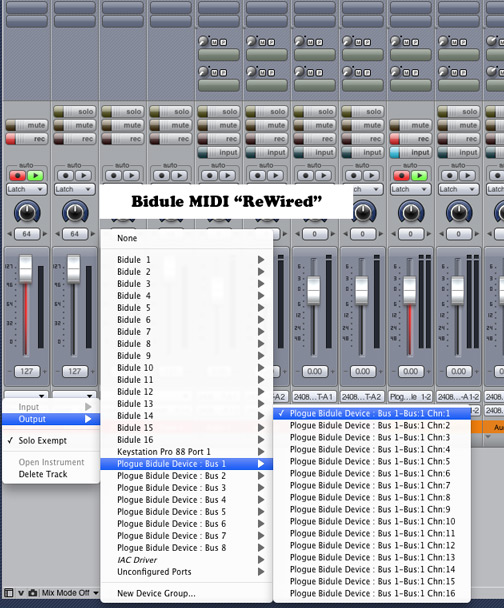Viewport: 504px width, 608px height.
Task: Toggle solo on 2408...T-A1 strip
Action: [x=314, y=112]
